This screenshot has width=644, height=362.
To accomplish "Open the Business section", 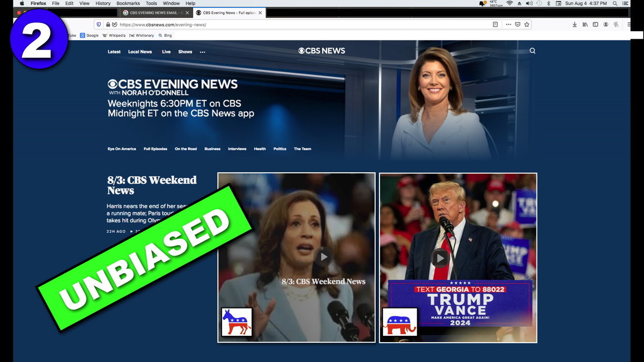I will point(212,149).
